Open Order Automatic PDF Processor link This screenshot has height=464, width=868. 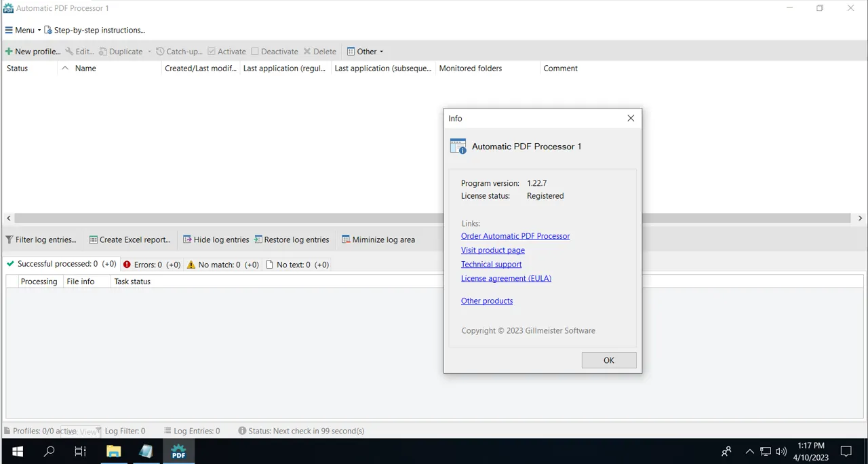click(515, 236)
